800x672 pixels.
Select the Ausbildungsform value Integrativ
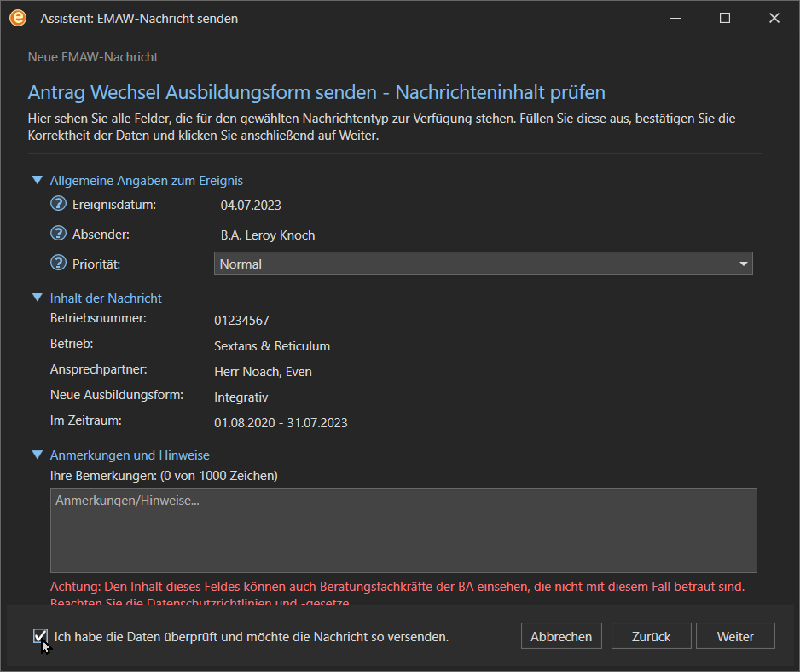click(241, 397)
